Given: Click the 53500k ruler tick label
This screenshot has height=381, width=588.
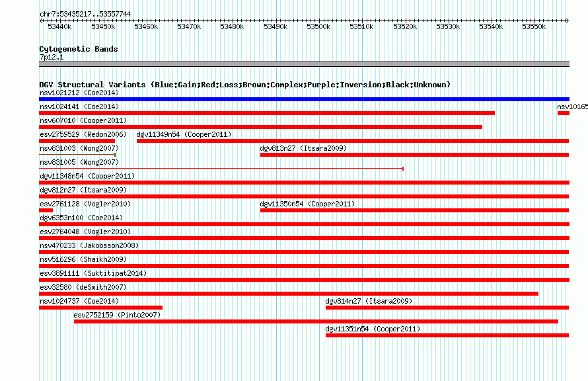Looking at the screenshot, I should pyautogui.click(x=318, y=26).
